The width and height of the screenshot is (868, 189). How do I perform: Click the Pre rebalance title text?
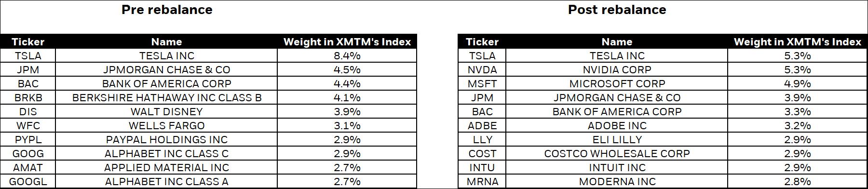pyautogui.click(x=167, y=10)
